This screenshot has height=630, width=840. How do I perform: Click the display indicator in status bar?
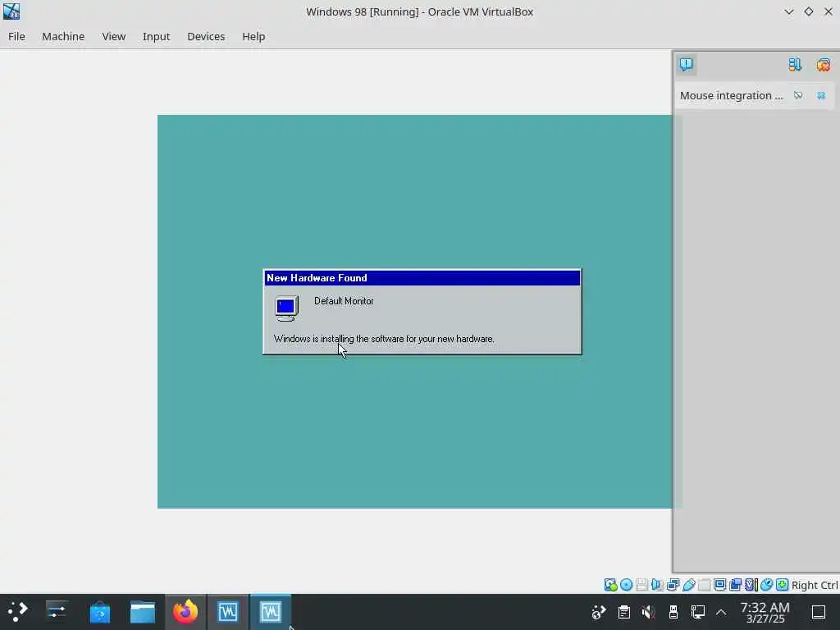click(719, 585)
